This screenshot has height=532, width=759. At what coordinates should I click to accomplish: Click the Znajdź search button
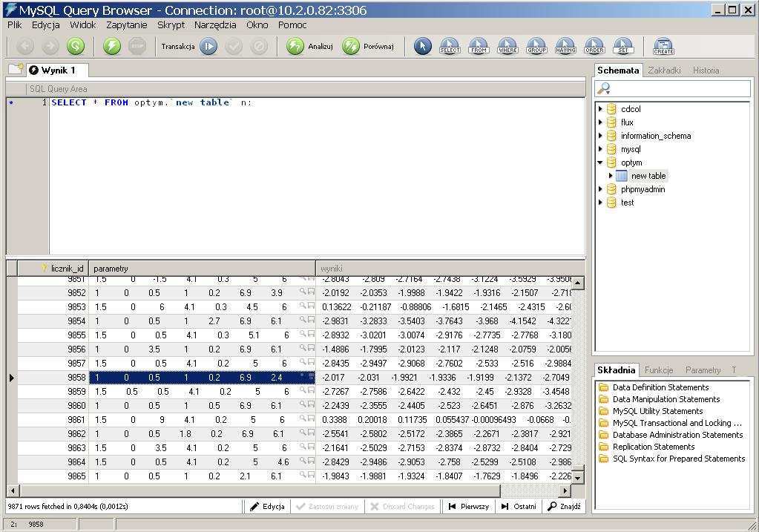[564, 506]
